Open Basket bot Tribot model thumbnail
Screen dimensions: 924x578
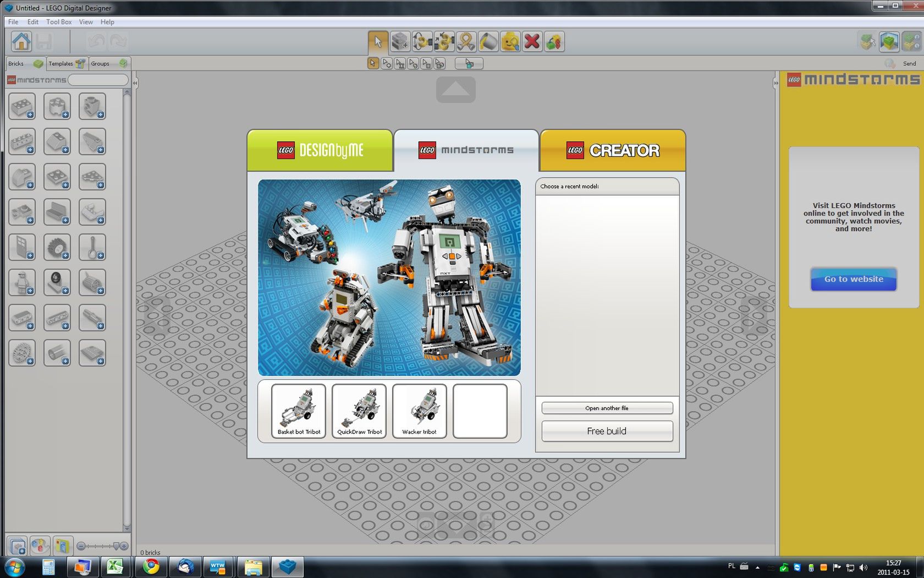pyautogui.click(x=299, y=411)
